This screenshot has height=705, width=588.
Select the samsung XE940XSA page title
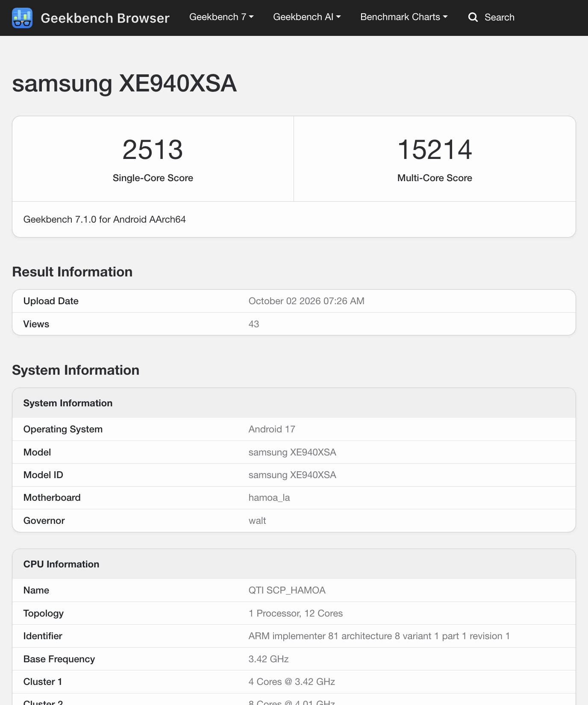pyautogui.click(x=124, y=83)
